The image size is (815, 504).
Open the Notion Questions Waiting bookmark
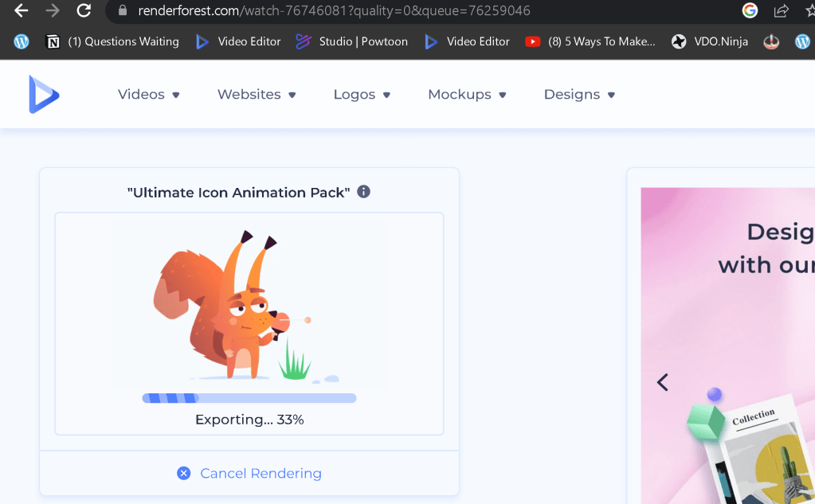coord(113,41)
